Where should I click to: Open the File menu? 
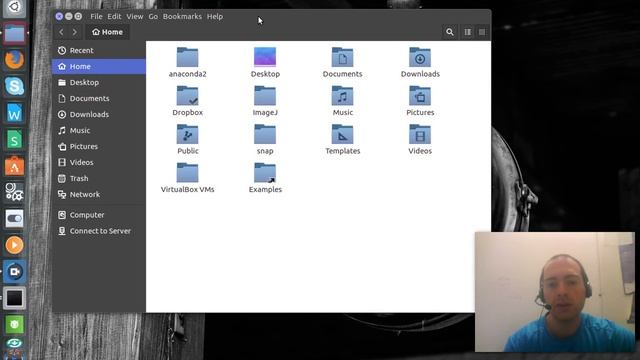pos(96,16)
